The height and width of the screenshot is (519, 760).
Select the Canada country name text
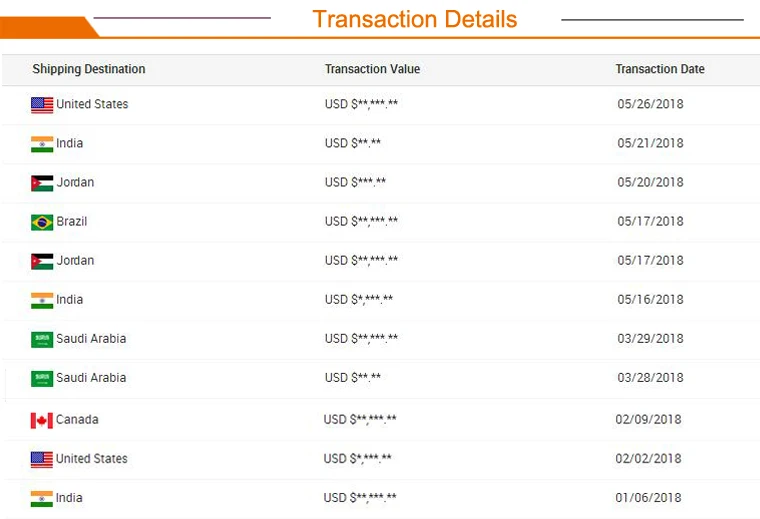(x=77, y=419)
